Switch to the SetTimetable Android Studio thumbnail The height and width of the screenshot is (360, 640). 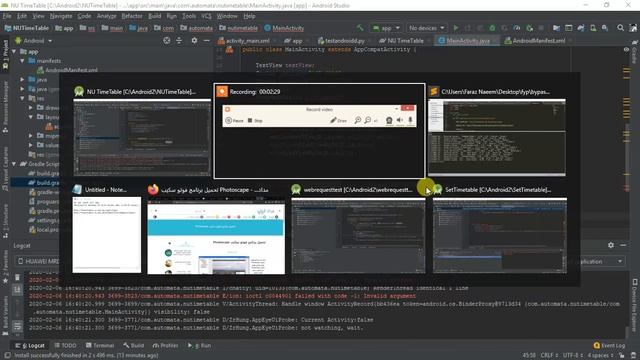tap(500, 229)
